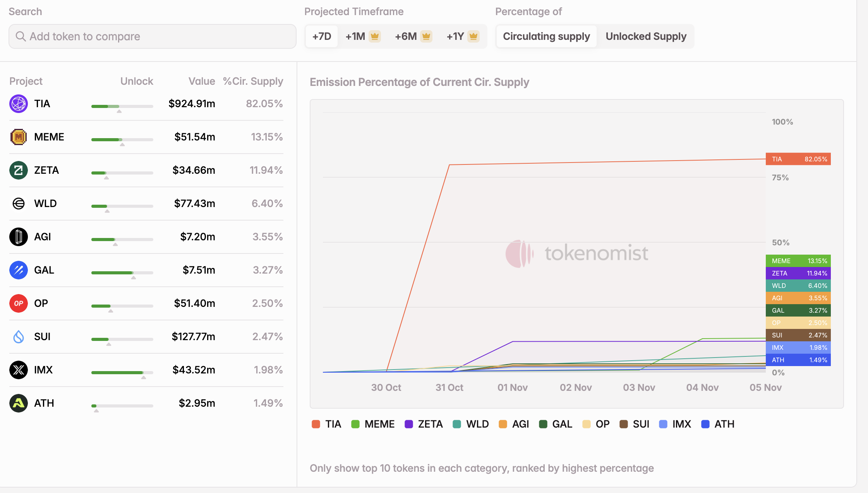
Task: Toggle IMX series in chart legend
Action: click(675, 424)
